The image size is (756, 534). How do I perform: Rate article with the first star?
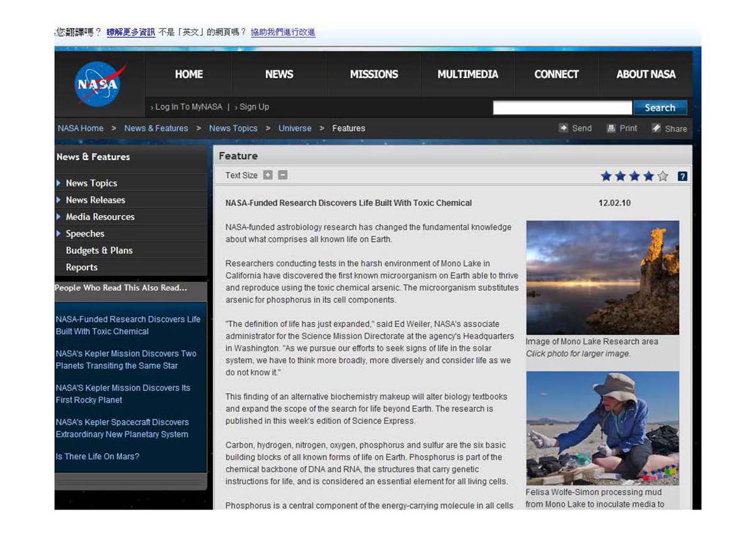(606, 176)
